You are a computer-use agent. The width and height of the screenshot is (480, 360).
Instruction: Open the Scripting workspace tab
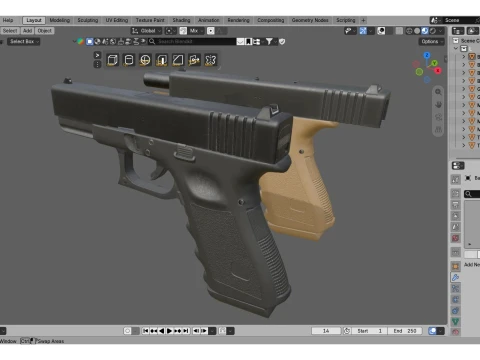(346, 20)
